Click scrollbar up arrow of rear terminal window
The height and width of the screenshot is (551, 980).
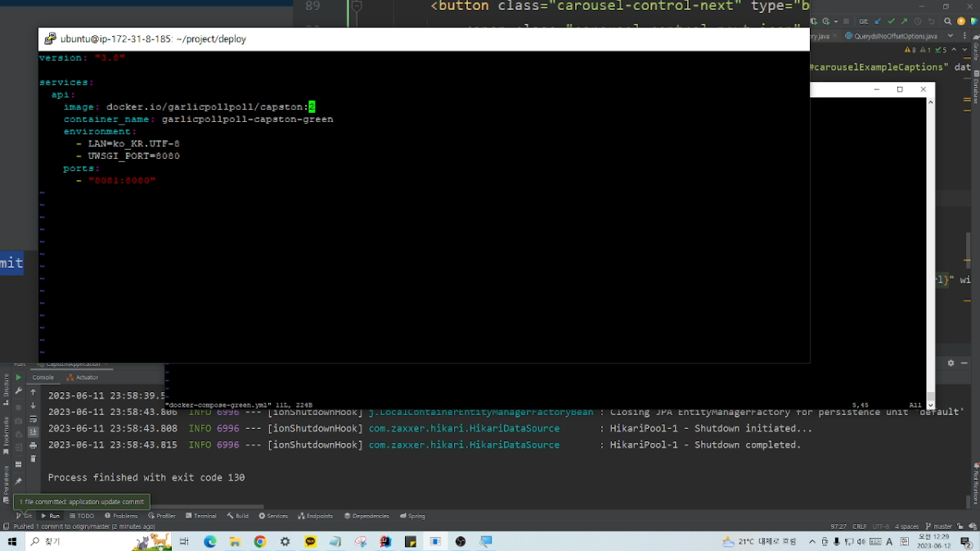(930, 102)
